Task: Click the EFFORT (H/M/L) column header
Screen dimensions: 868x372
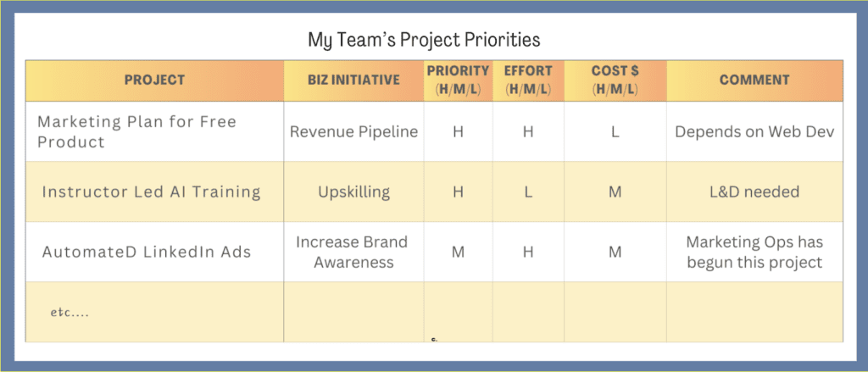Action: pyautogui.click(x=528, y=81)
